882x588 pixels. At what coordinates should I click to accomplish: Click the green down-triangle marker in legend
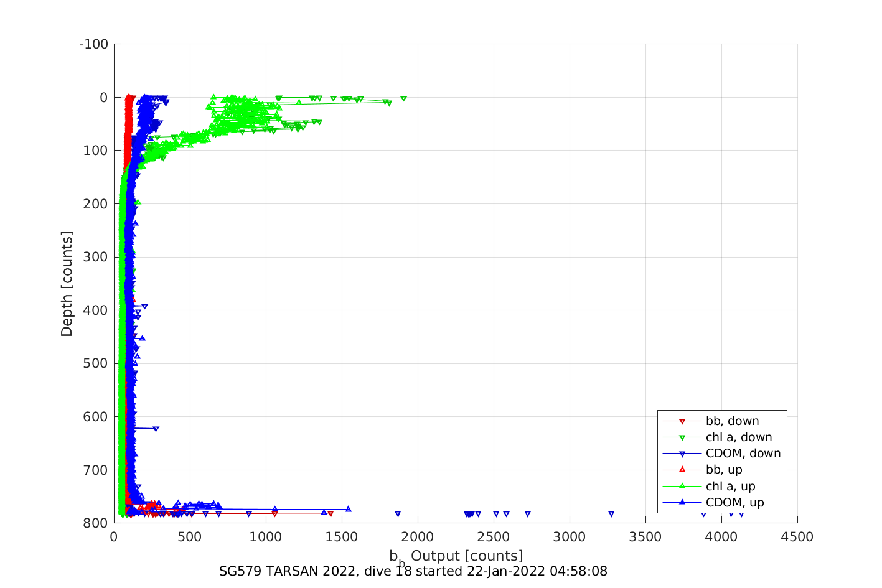pos(682,438)
